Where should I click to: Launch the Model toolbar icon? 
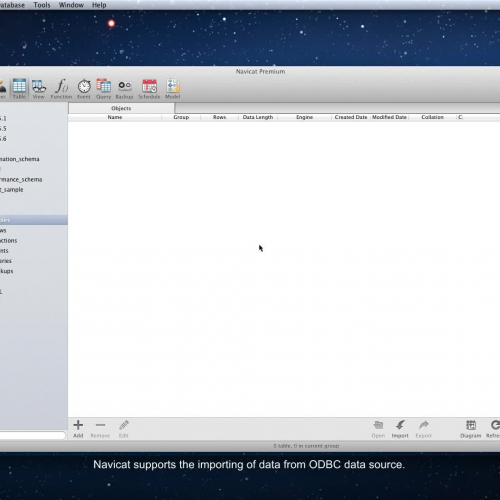pos(173,89)
